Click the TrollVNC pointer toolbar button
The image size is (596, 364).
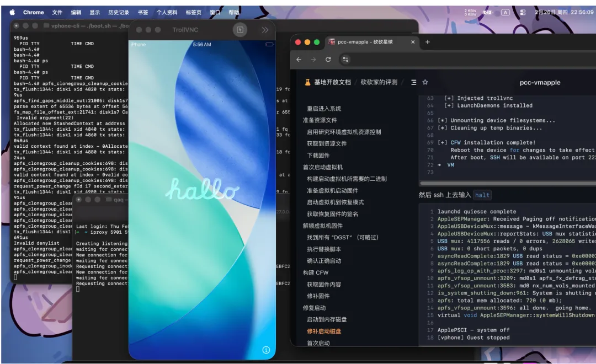click(240, 30)
